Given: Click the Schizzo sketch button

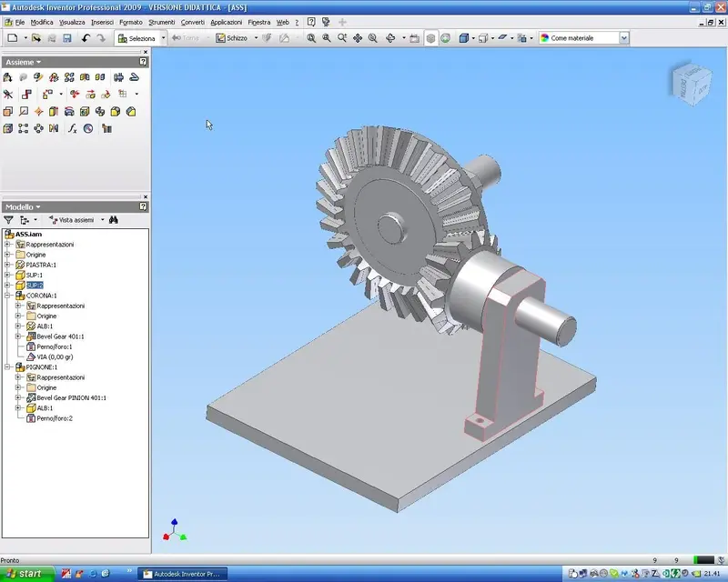Looking at the screenshot, I should pyautogui.click(x=232, y=38).
